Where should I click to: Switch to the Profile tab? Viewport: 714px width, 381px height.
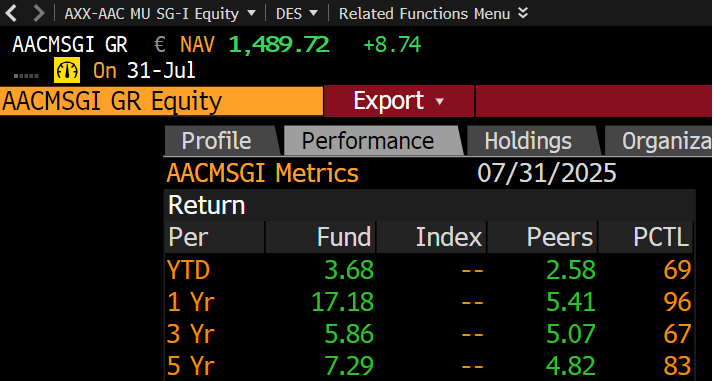(x=220, y=141)
